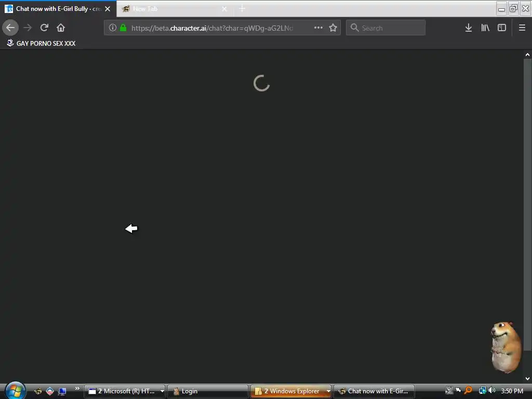Image resolution: width=532 pixels, height=399 pixels.
Task: Switch to the E-Girl Bully chat tab
Action: [58, 8]
